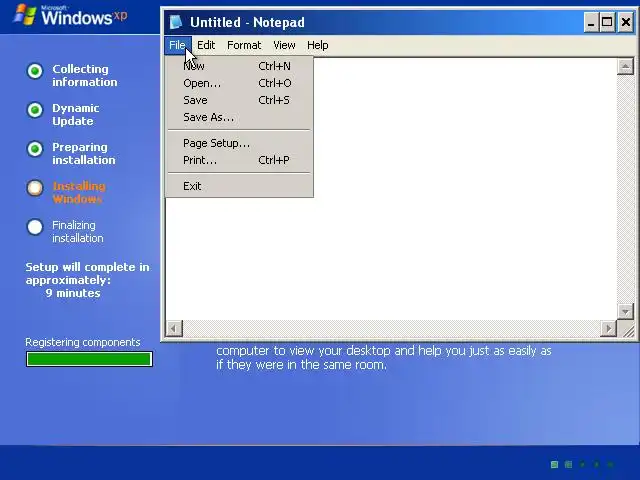Click the Finalizing installation step indicator

(x=35, y=227)
